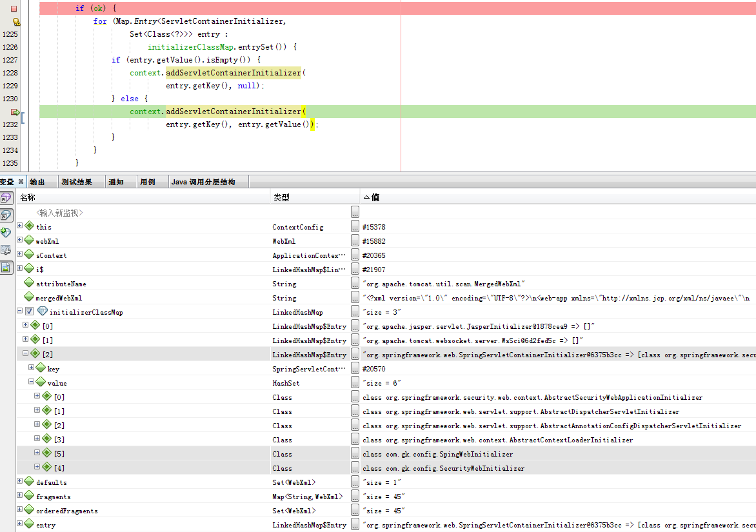Click initializerClassMap.entrySet() in the code
The image size is (756, 532).
[x=217, y=46]
